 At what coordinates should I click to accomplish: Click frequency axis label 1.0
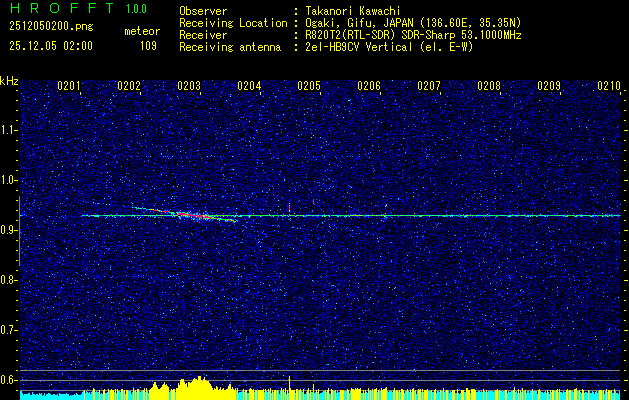8,180
